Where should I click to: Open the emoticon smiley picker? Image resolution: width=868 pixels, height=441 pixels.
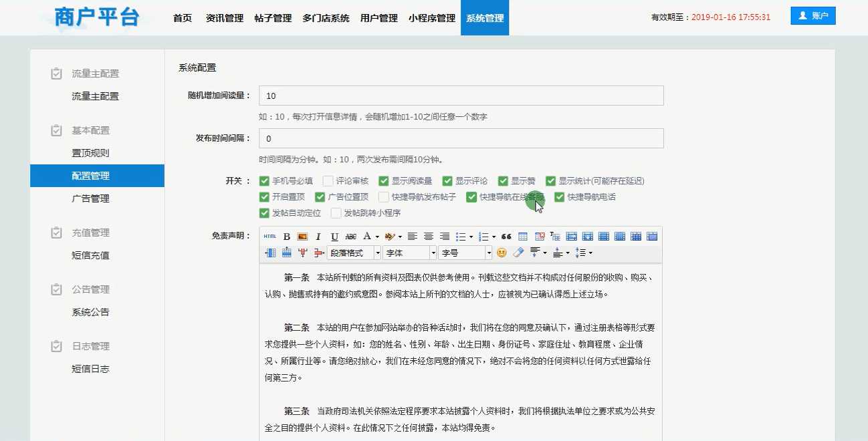[x=502, y=253]
